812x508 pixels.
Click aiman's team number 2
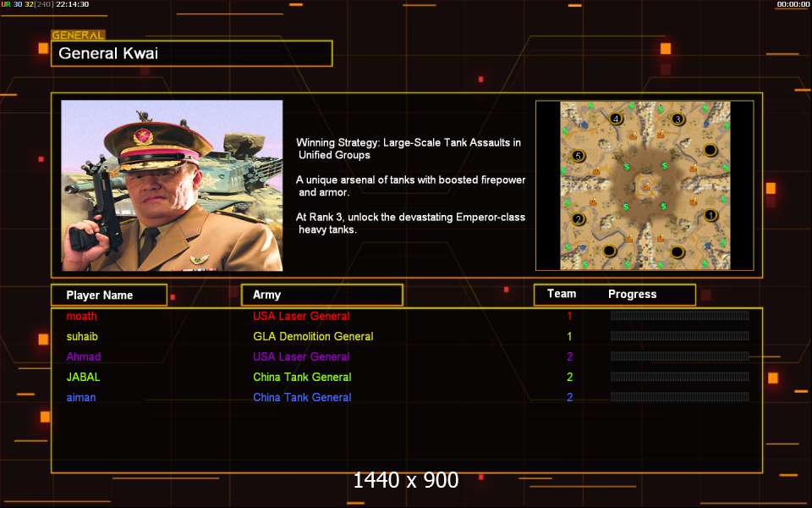(x=569, y=398)
